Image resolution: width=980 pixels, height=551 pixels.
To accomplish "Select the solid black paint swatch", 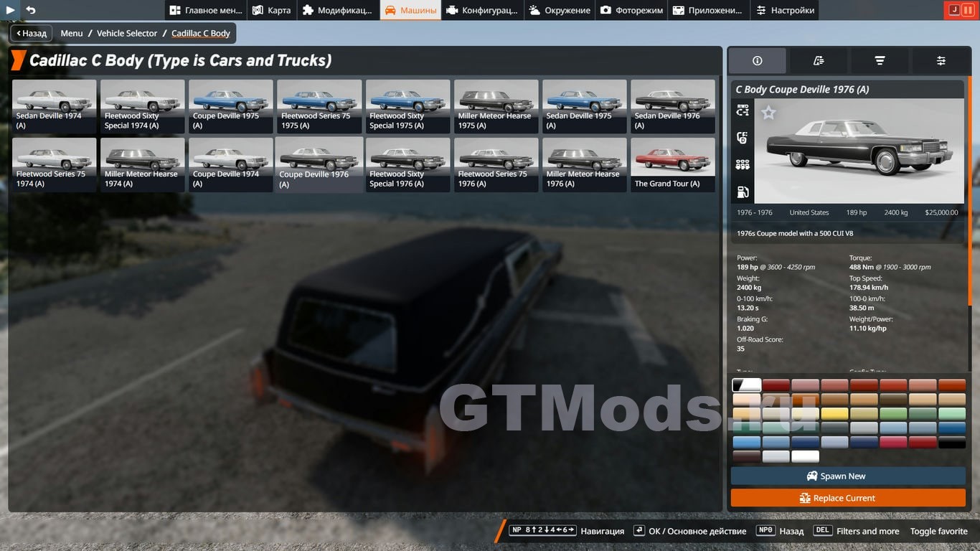I will (x=952, y=443).
